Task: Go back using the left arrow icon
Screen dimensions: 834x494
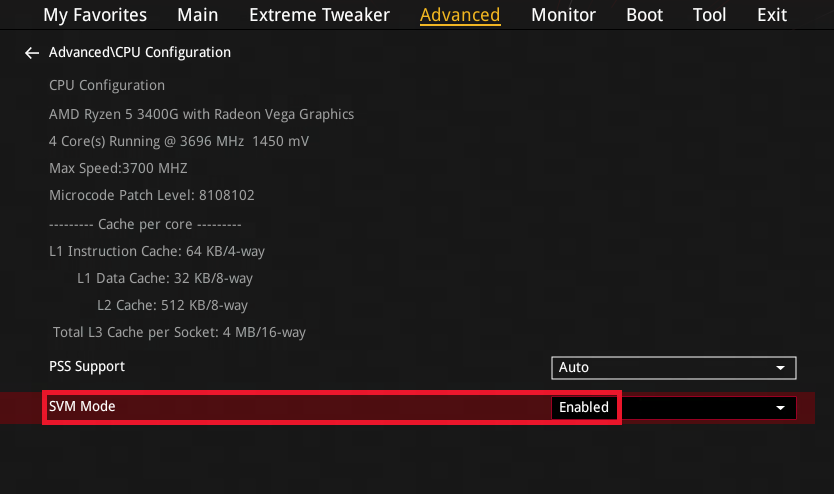Action: [x=32, y=53]
